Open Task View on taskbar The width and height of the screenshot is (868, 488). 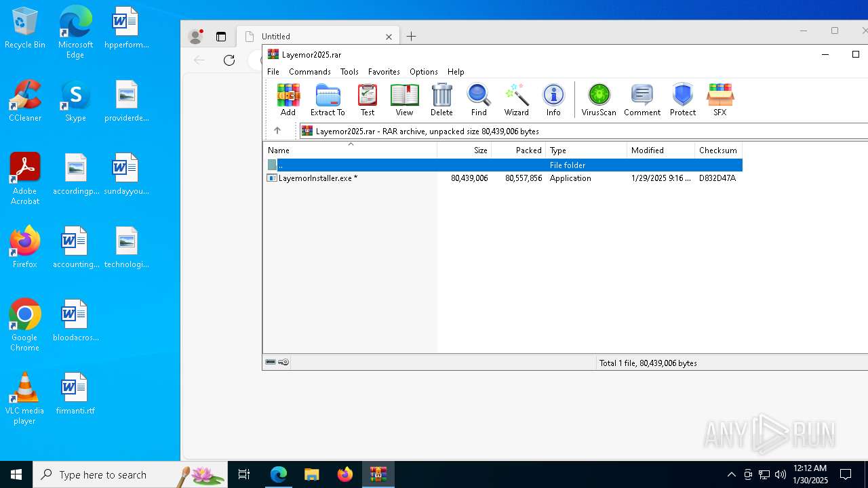pyautogui.click(x=244, y=474)
